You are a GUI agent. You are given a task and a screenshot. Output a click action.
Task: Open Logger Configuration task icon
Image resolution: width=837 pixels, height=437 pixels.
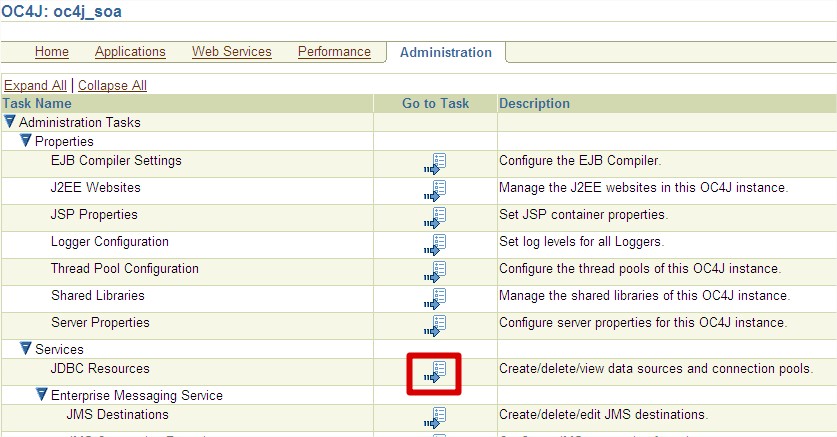[x=435, y=245]
